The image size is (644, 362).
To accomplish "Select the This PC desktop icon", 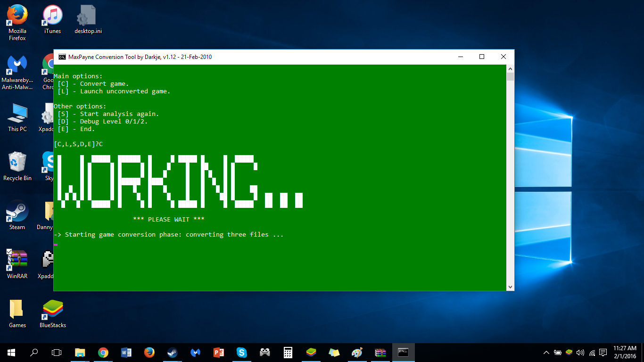I will (17, 118).
